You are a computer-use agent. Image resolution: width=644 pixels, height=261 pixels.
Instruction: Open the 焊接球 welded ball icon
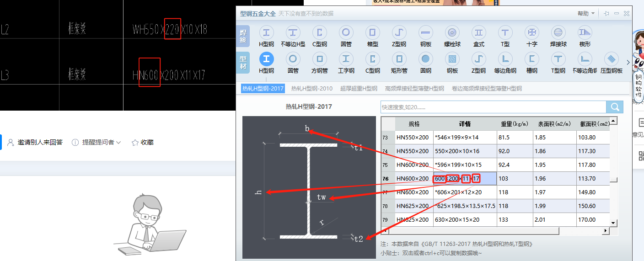[x=558, y=32]
